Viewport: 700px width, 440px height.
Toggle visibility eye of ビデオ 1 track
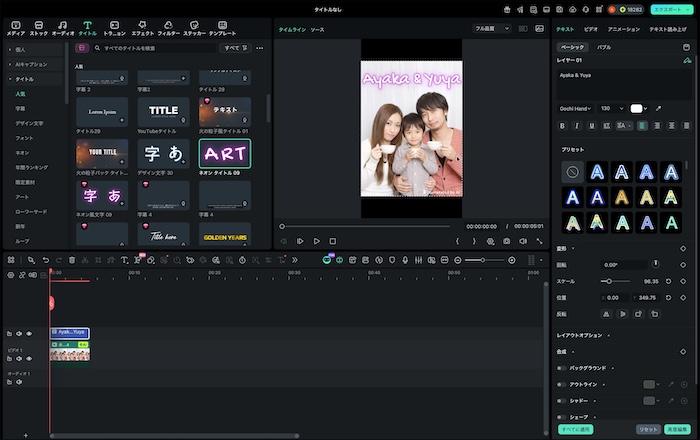coord(29,358)
